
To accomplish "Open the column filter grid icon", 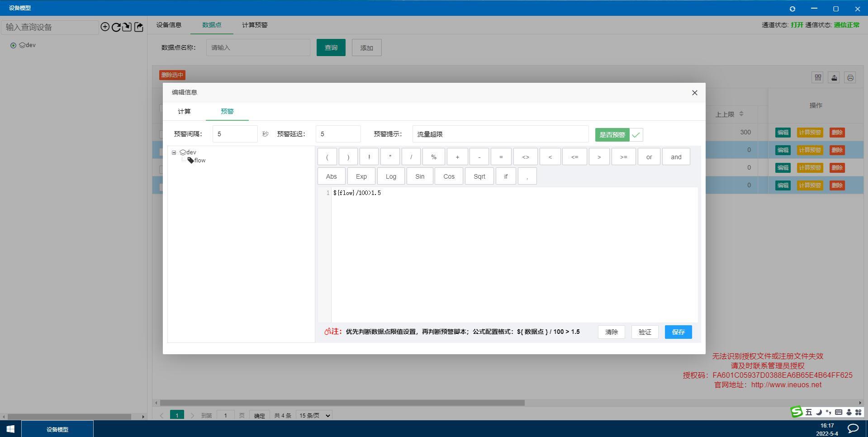I will [818, 77].
